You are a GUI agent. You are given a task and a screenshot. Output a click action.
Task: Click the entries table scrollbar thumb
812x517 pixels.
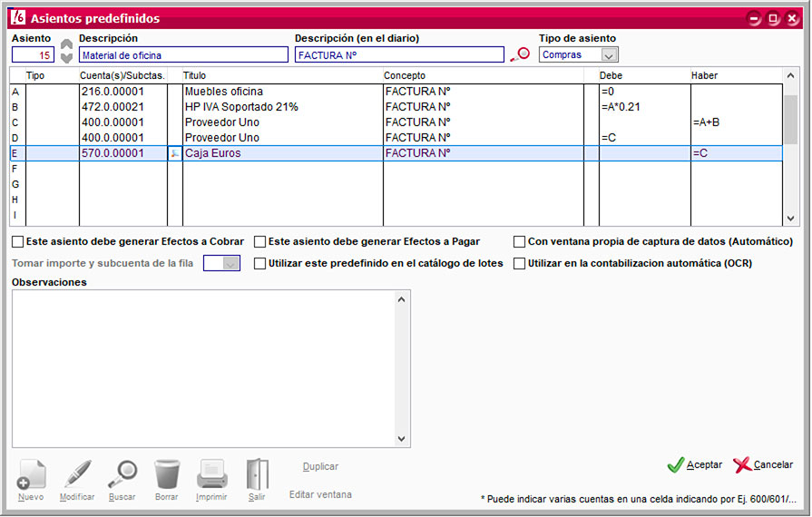point(790,120)
